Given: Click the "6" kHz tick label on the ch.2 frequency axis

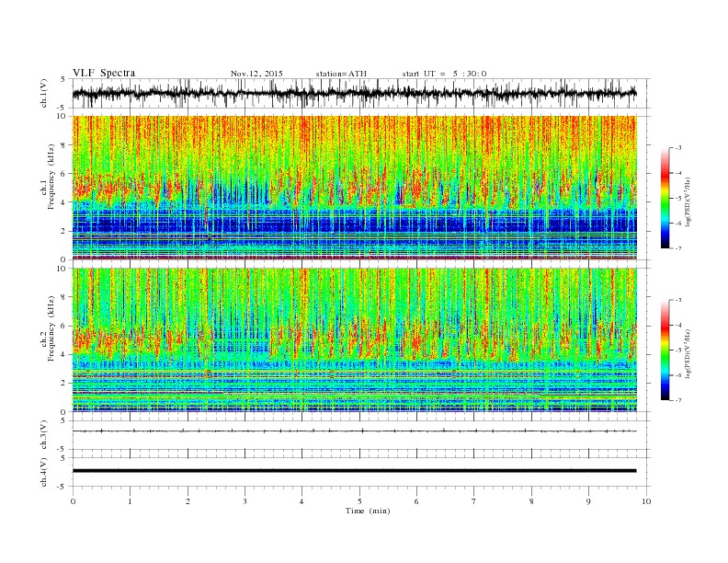Looking at the screenshot, I should [x=63, y=326].
